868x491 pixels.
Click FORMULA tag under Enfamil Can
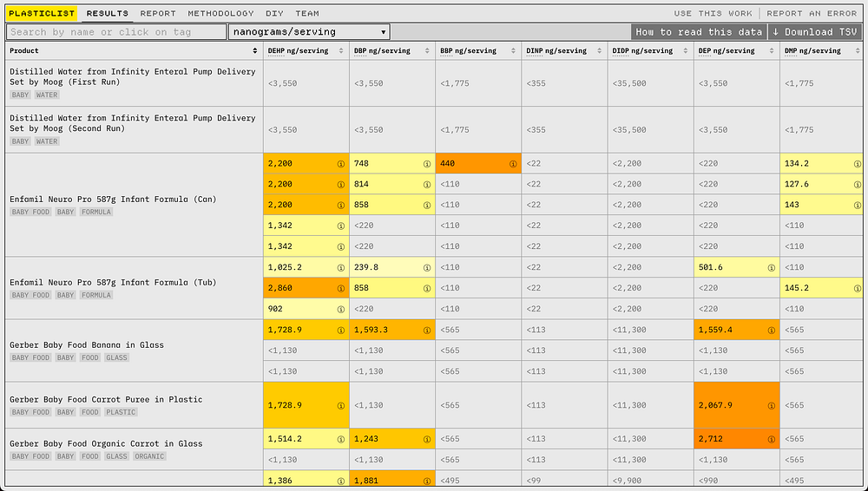click(96, 212)
